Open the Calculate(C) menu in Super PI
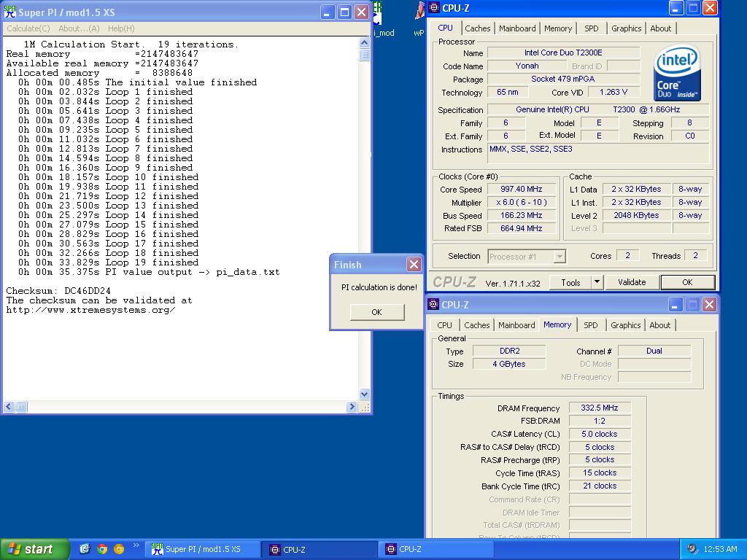747x560 pixels. (x=28, y=28)
